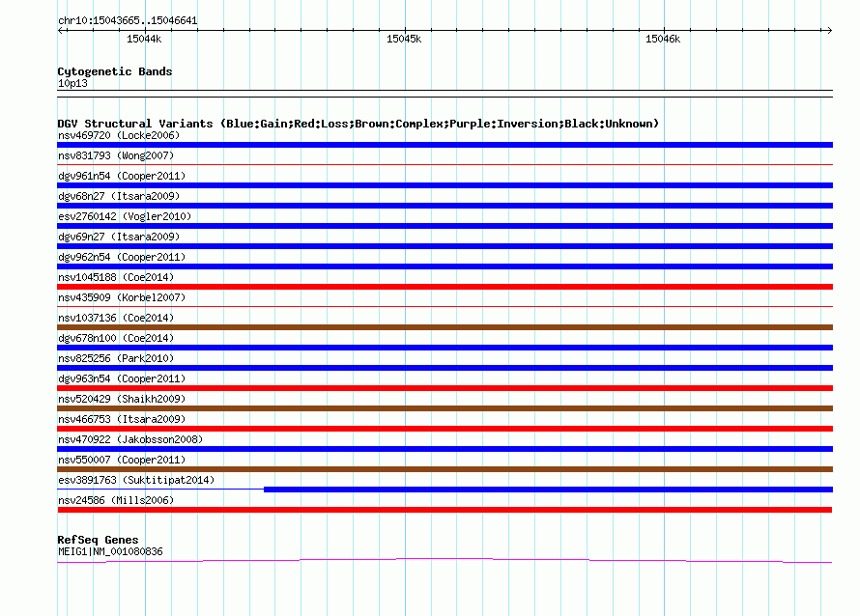Click the 15044k ruler label
The image size is (860, 616).
pyautogui.click(x=144, y=39)
